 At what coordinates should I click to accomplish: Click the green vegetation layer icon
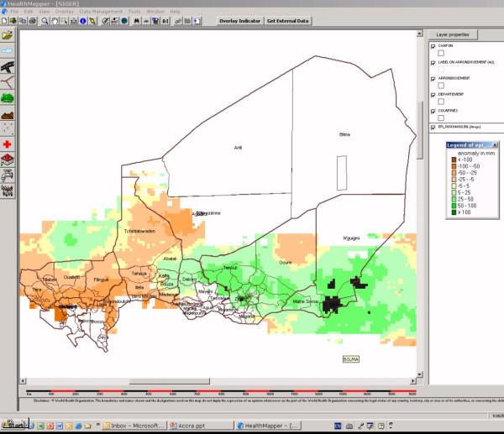click(8, 97)
